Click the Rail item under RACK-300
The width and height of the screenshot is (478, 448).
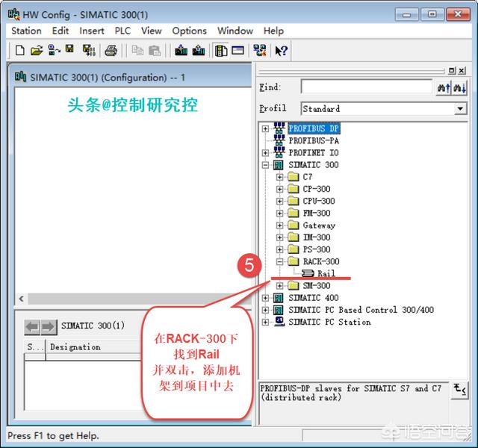[326, 273]
